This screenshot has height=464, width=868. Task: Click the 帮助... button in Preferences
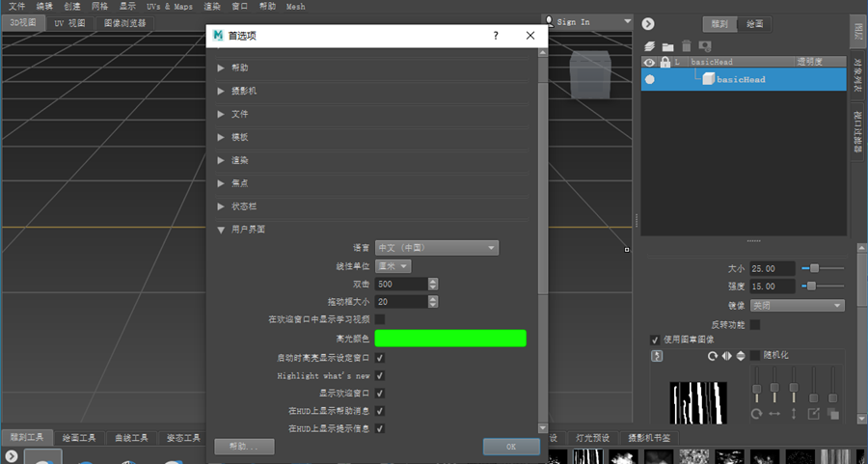(244, 447)
